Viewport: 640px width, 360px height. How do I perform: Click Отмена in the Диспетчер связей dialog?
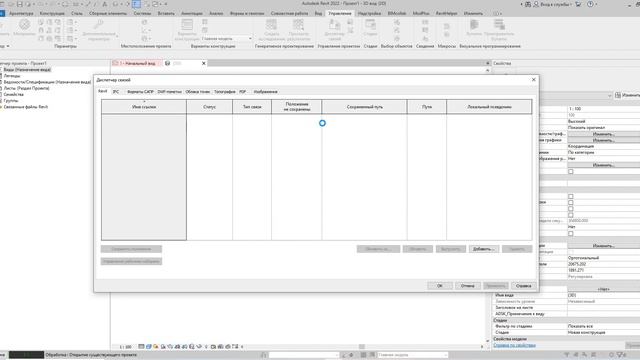(x=467, y=286)
